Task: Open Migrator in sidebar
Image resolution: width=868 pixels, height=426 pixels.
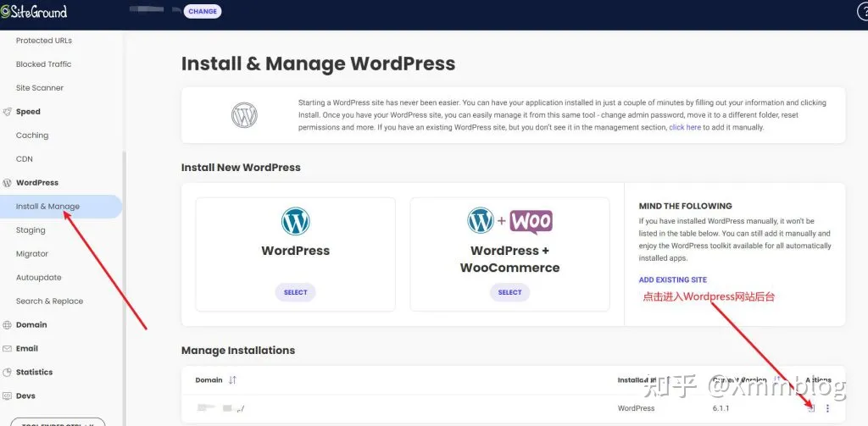Action: tap(32, 254)
